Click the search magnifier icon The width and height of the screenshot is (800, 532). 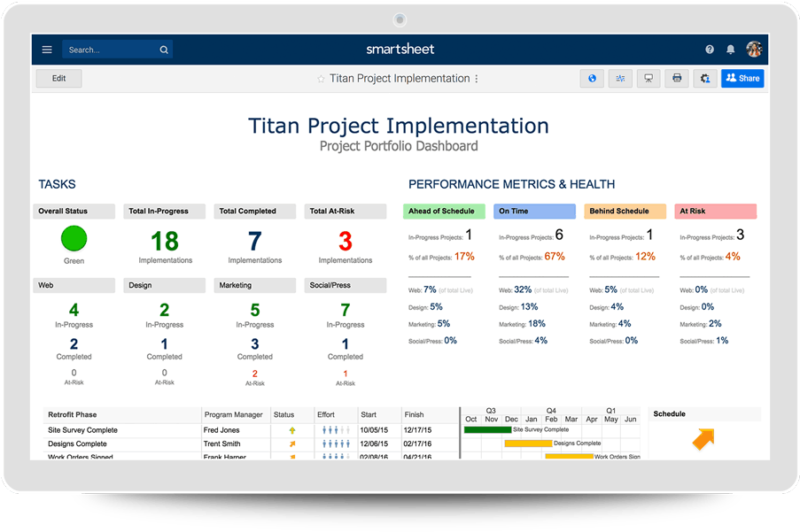pos(164,50)
